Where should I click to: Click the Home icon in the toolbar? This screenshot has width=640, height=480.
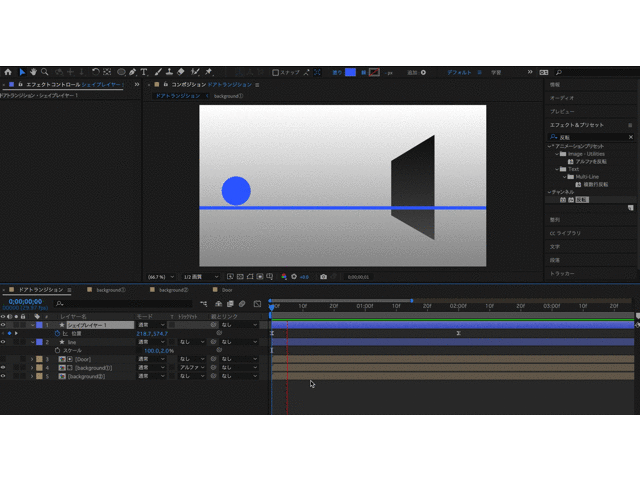(x=7, y=72)
